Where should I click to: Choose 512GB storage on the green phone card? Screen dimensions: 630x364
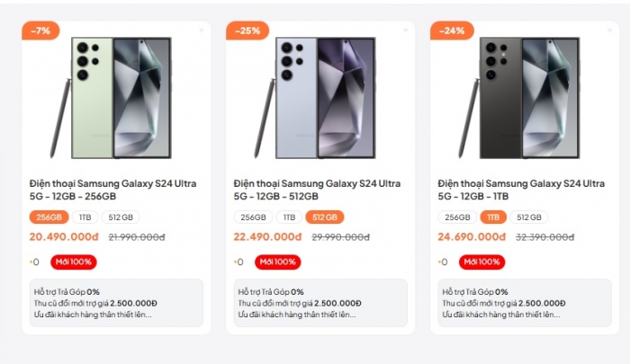[x=120, y=217]
